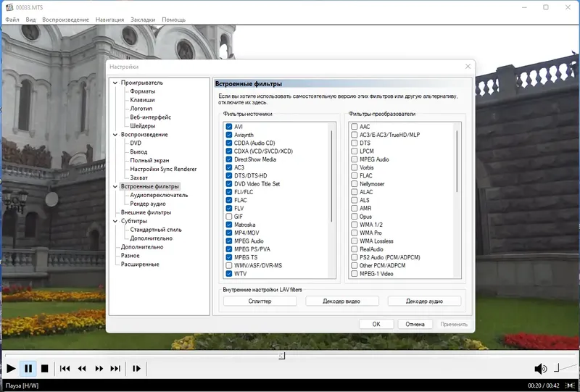This screenshot has height=392, width=580.
Task: Select Настройки Sync Renderer page
Action: coord(163,169)
